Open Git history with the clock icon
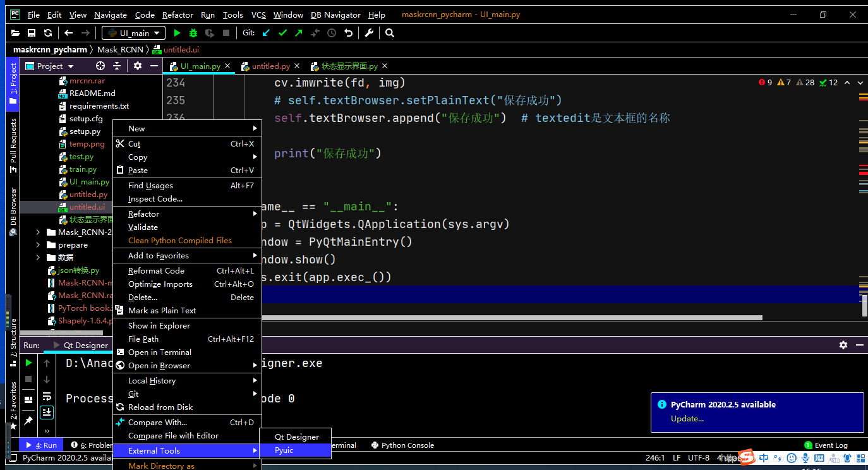The image size is (868, 470). click(x=332, y=33)
